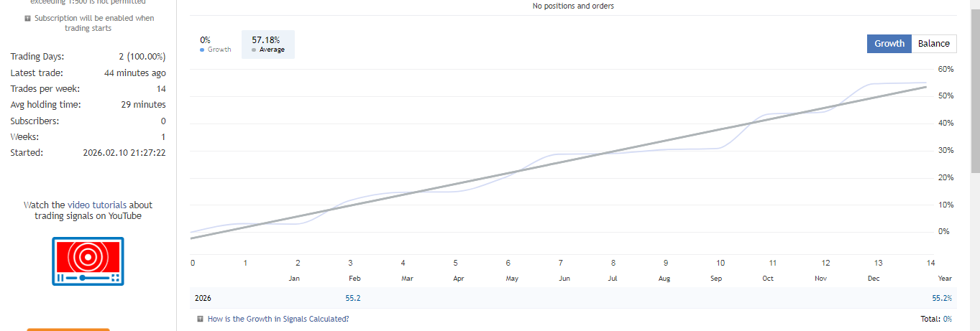Click the help icon before Growth calculation question

[200, 319]
